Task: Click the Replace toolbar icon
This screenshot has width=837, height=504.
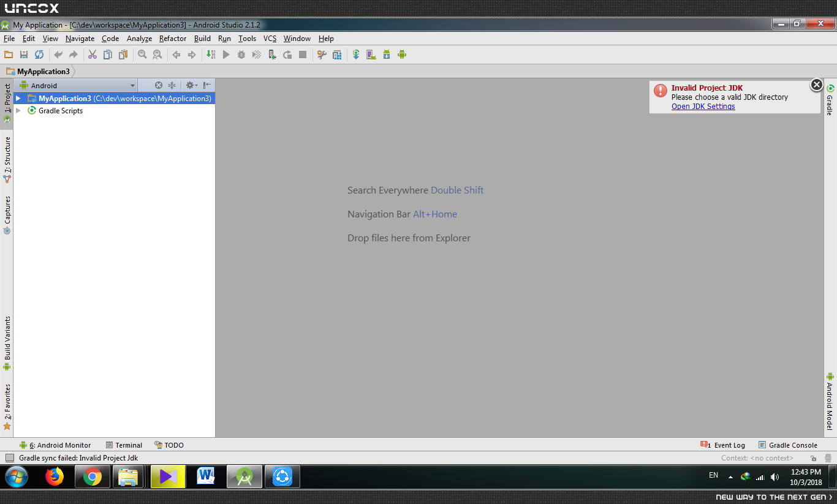Action: pyautogui.click(x=157, y=55)
